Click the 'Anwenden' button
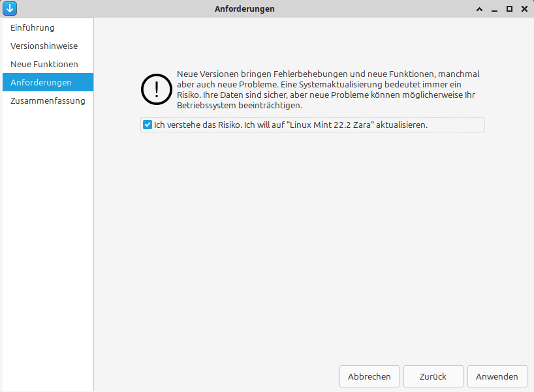 click(497, 376)
